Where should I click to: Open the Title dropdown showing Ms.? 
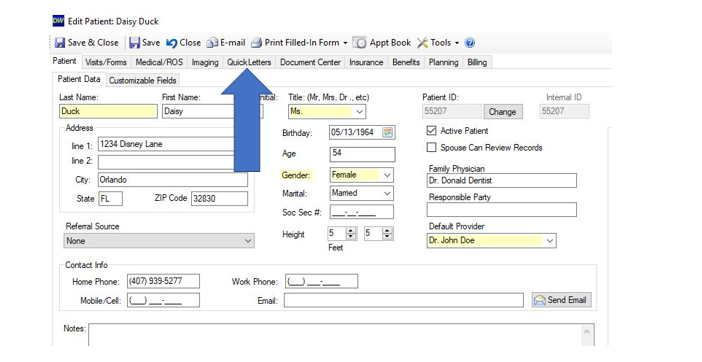coord(360,111)
